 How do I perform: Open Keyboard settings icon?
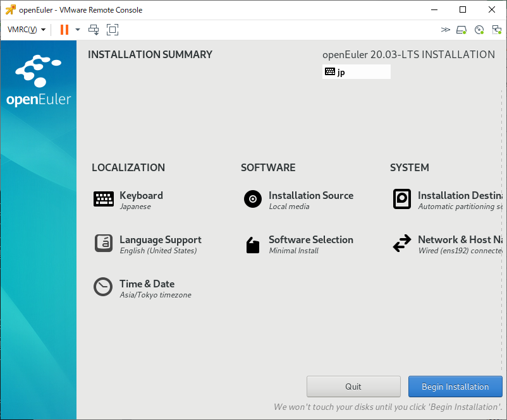[104, 199]
